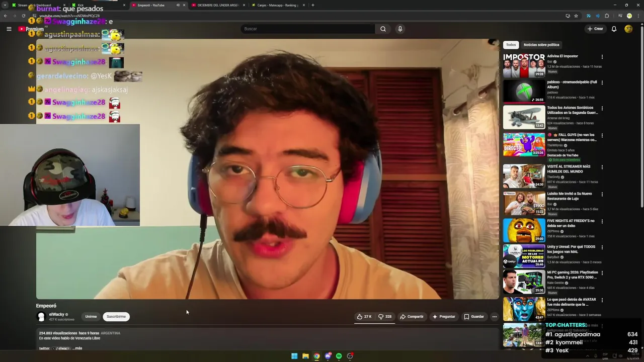Open the browser extensions puzzle menu

coord(607,16)
